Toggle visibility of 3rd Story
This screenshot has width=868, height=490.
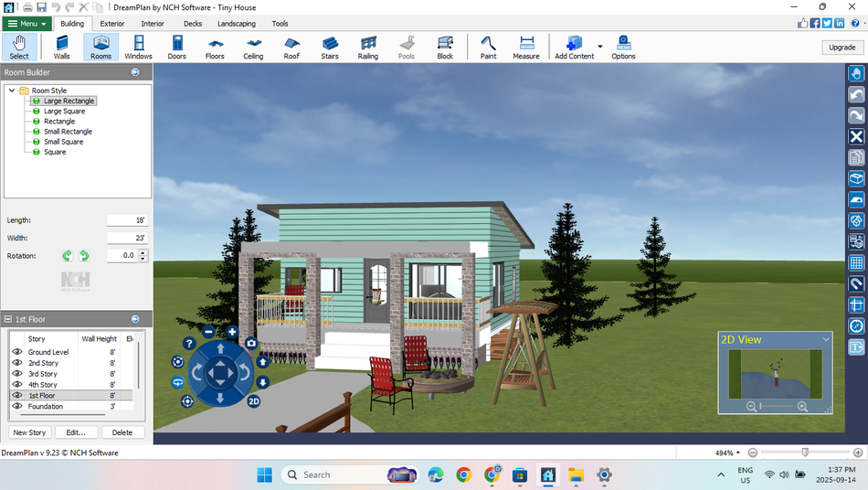click(x=17, y=374)
